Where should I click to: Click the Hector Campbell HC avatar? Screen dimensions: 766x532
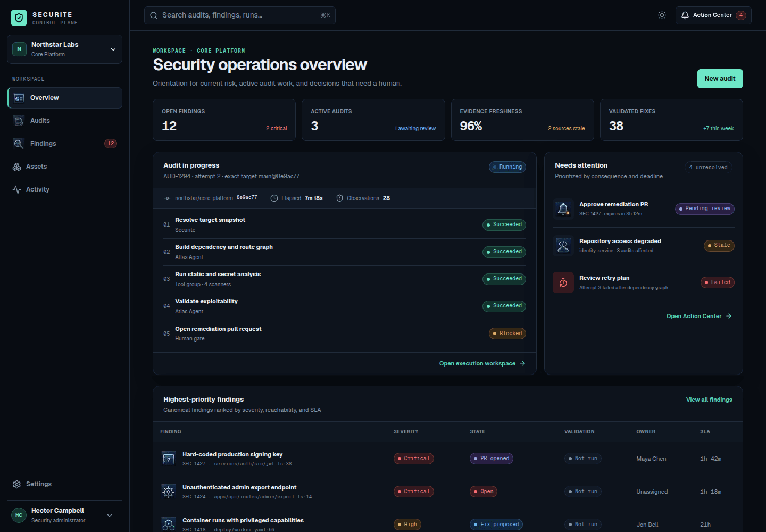19,515
